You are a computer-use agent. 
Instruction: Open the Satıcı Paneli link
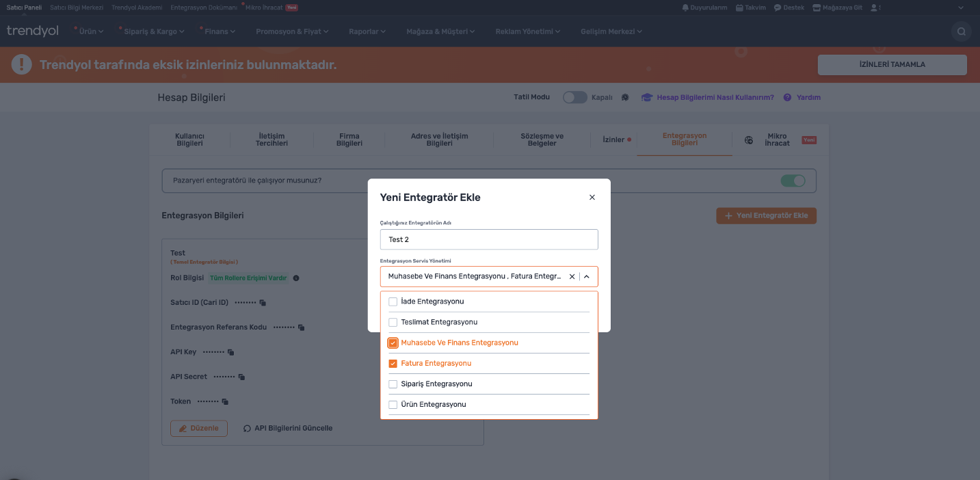(x=24, y=8)
